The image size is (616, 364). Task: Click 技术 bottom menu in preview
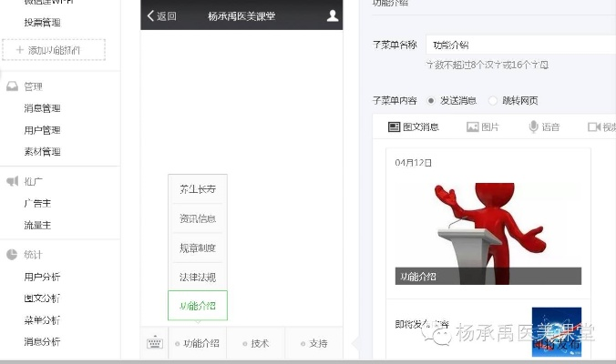pos(256,343)
